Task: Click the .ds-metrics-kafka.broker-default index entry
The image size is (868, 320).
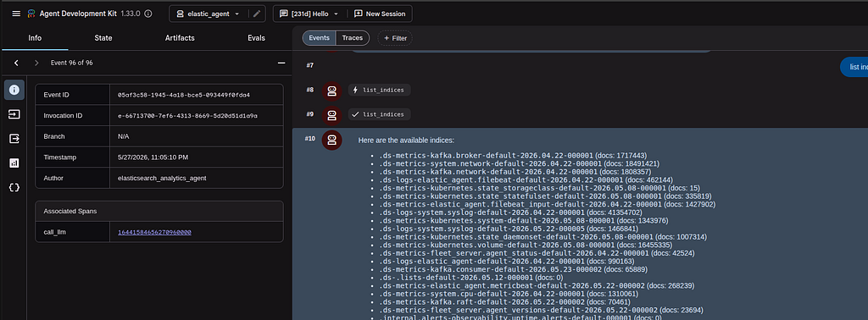Action: tap(513, 156)
